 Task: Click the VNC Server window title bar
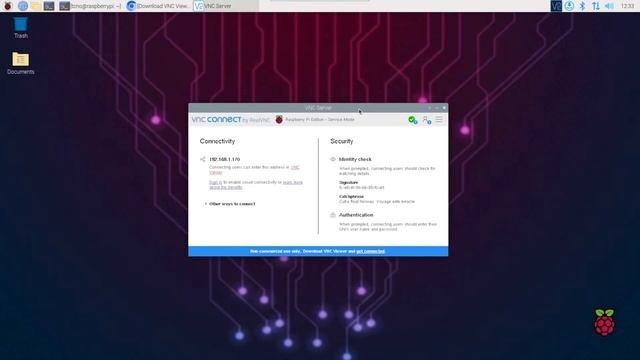(x=318, y=108)
